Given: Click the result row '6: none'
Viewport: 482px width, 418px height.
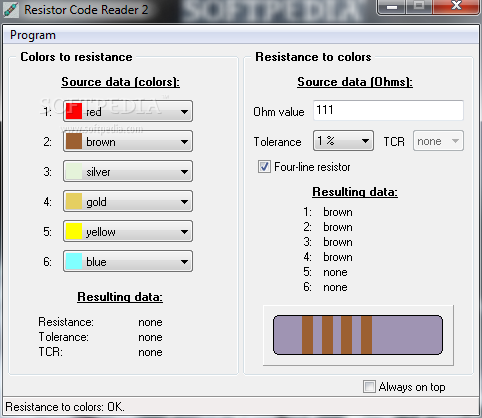Looking at the screenshot, I should 325,287.
